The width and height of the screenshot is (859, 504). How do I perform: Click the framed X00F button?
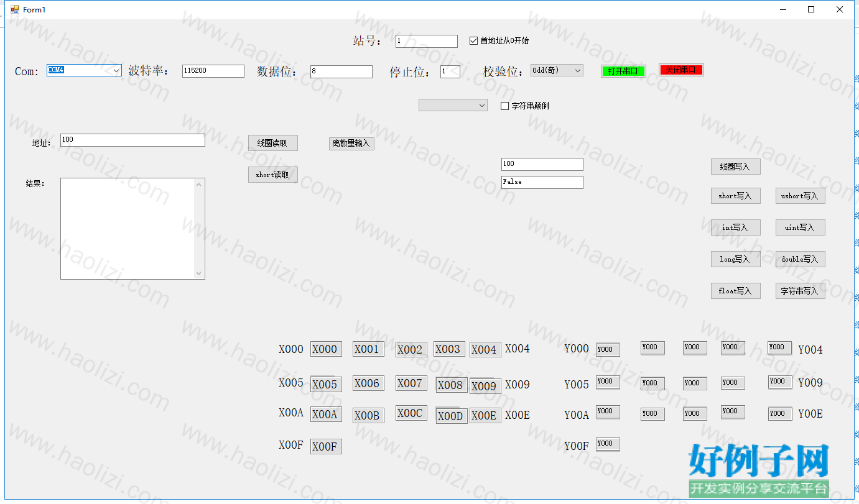tap(326, 447)
